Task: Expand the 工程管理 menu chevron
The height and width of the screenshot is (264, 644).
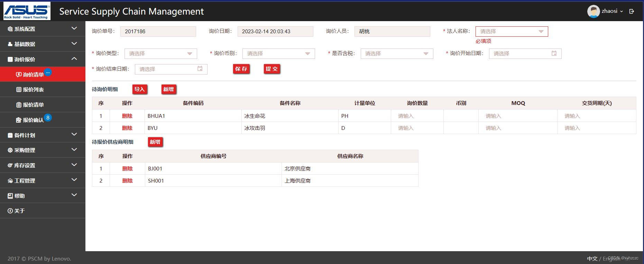Action: coord(74,180)
